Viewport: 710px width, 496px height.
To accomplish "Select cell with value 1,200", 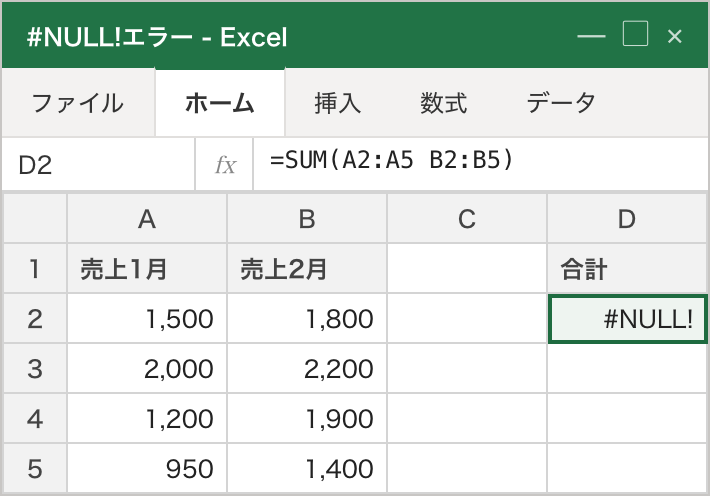I will (147, 418).
